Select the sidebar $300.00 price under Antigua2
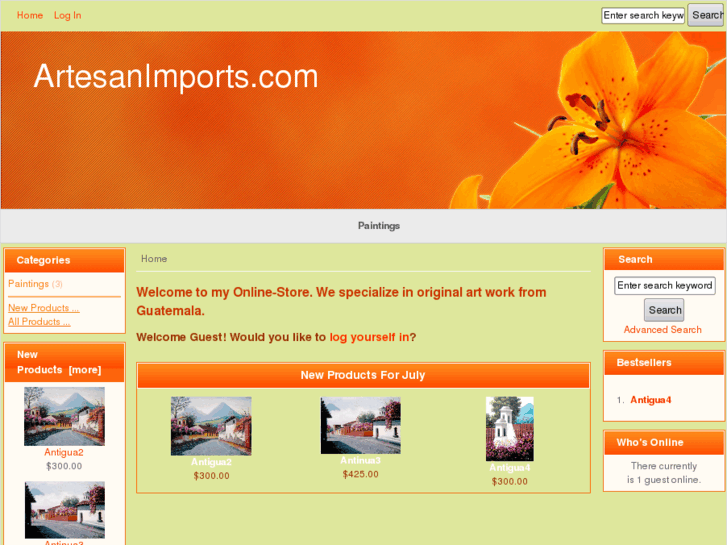Viewport: 727px width, 545px height. (64, 466)
